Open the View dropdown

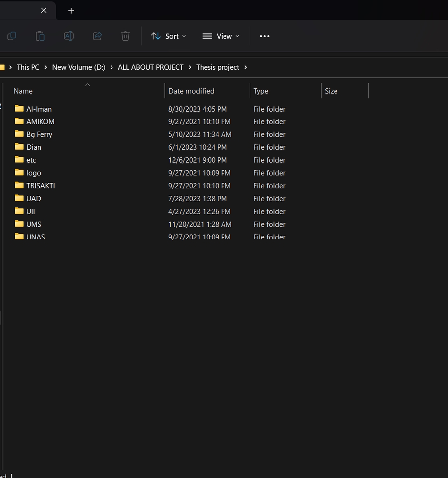pos(221,36)
